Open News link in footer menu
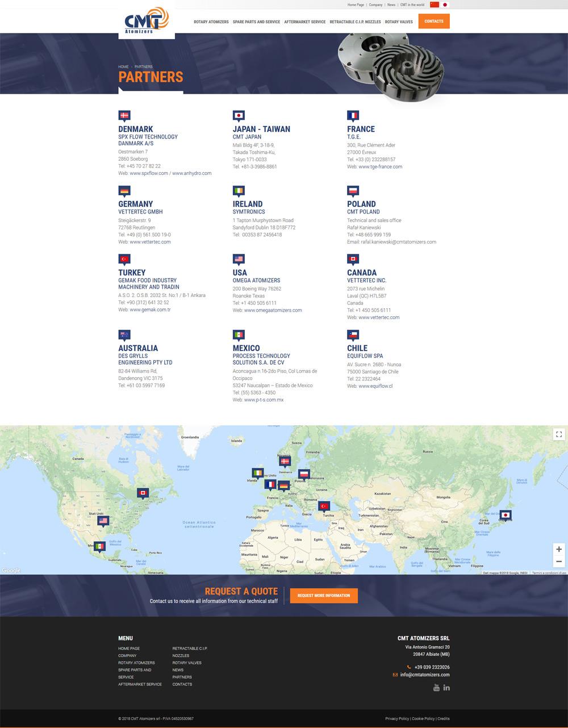568x728 pixels. tap(177, 670)
